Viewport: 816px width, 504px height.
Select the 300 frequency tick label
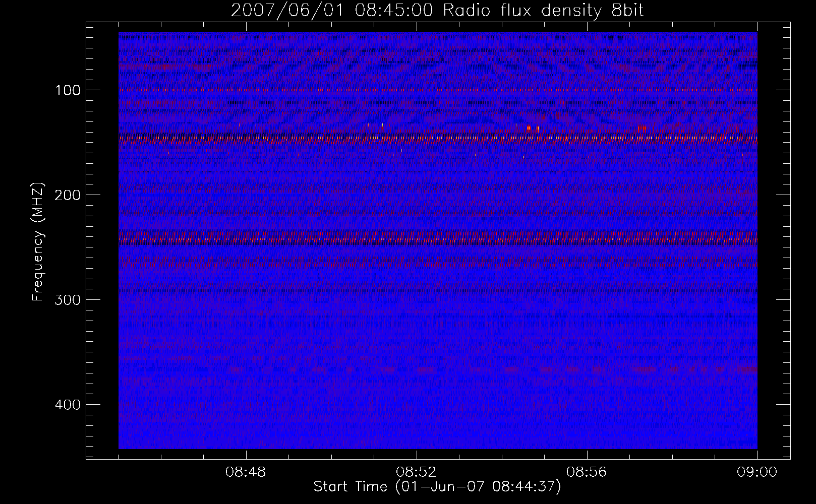click(x=67, y=300)
